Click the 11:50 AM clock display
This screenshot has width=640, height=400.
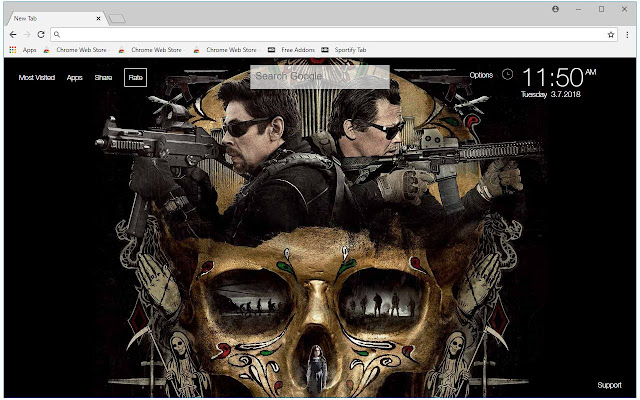(559, 77)
